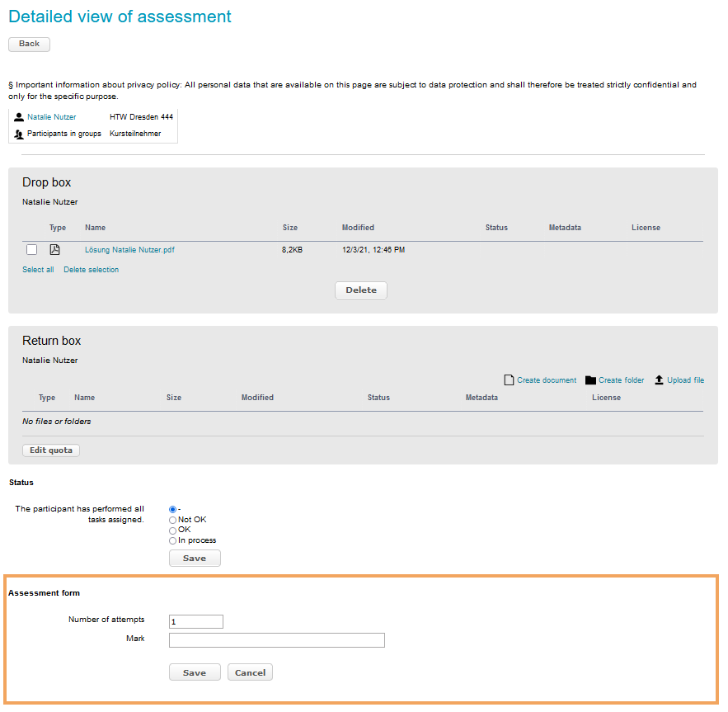This screenshot has height=712, width=728.
Task: Open the Lösung Natalie Nutzer.pdf file
Action: pos(129,250)
